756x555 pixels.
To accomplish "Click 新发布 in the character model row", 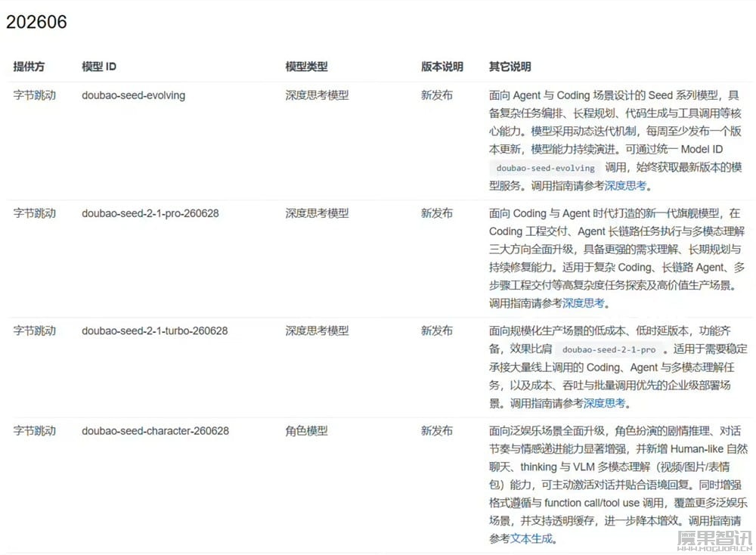I will pos(437,430).
